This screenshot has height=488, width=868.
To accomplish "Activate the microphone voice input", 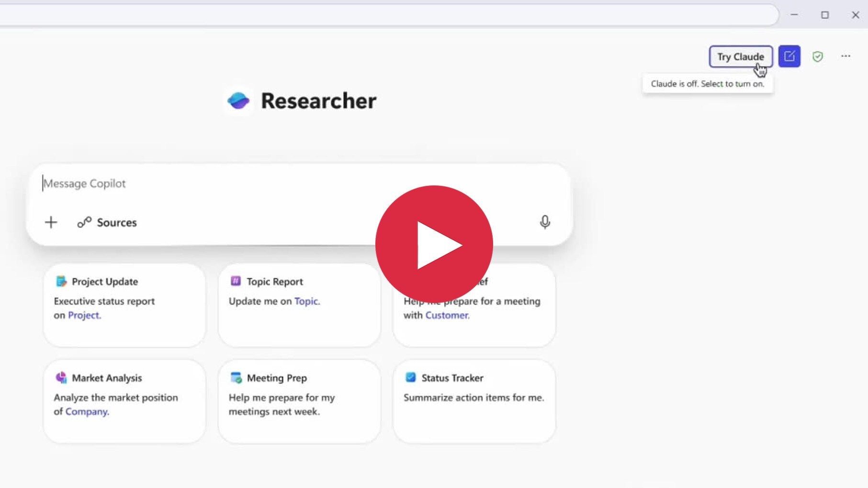I will 545,222.
